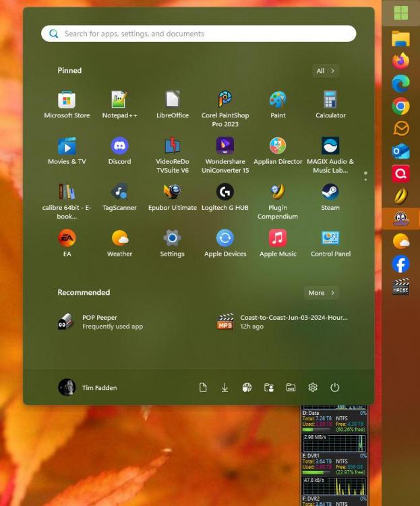Click the Firefox icon in the taskbar
The height and width of the screenshot is (506, 420).
click(401, 61)
